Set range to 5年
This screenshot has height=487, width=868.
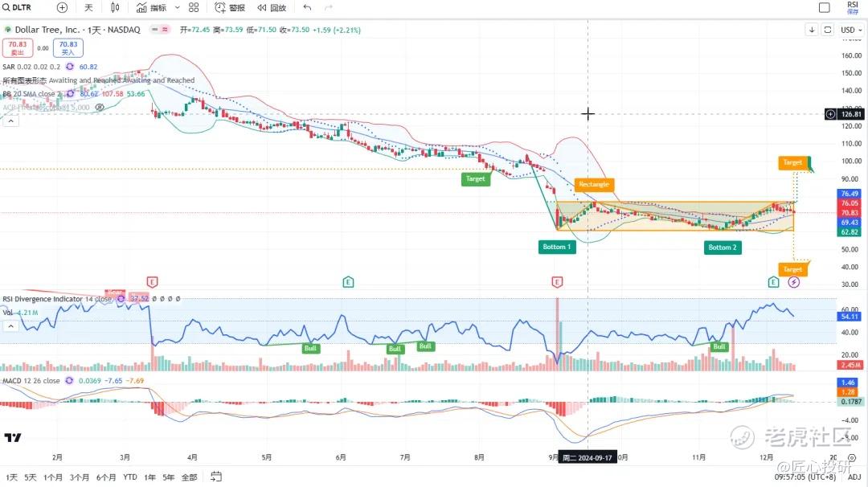point(169,477)
